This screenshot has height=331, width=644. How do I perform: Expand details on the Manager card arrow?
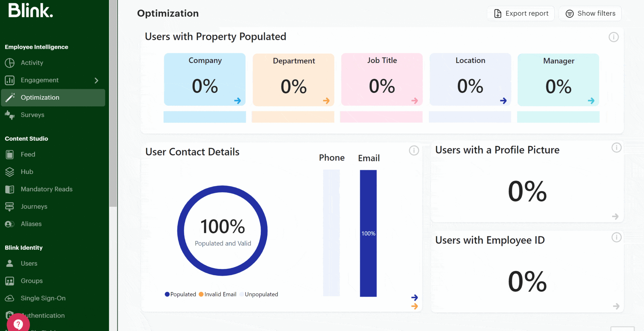[591, 101]
